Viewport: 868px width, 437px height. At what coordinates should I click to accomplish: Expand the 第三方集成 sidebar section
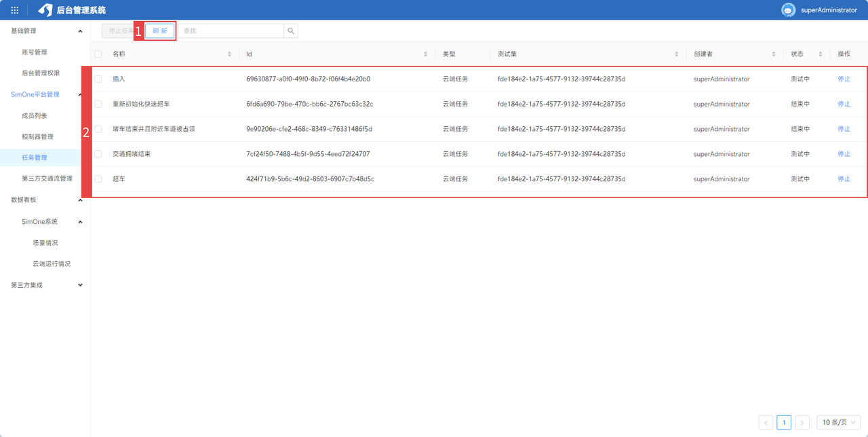[80, 285]
